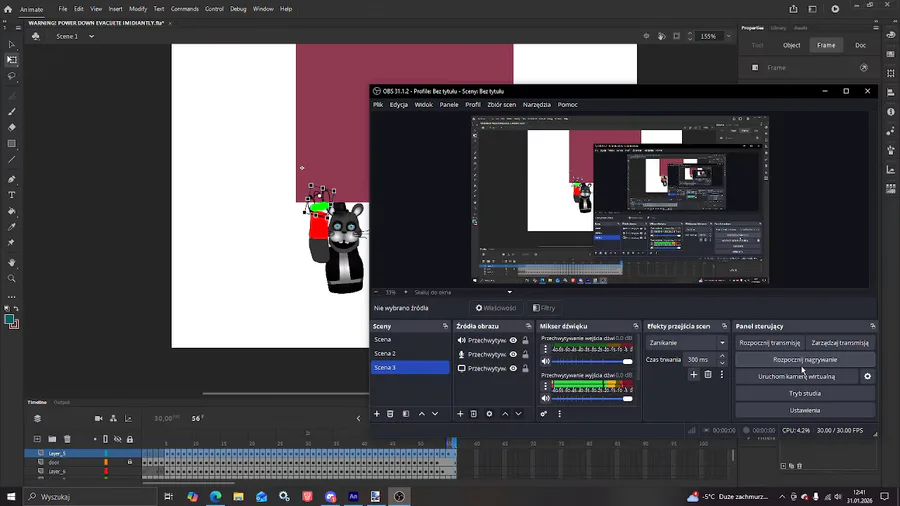Open source properties gear in Źródła obrazu

(x=489, y=414)
